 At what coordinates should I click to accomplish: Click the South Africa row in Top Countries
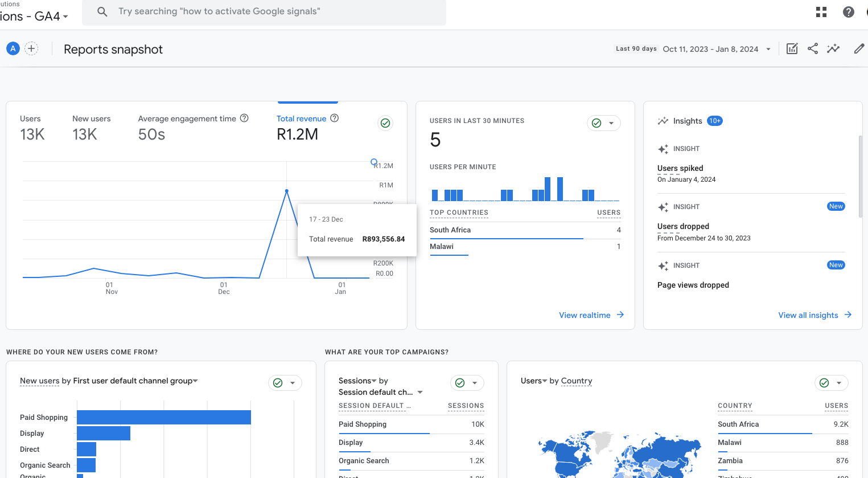click(x=525, y=230)
